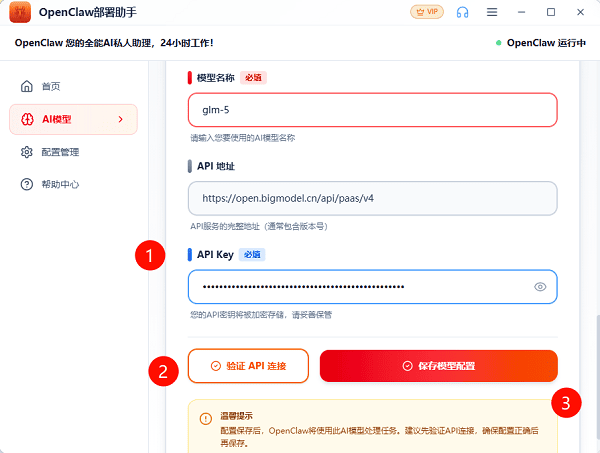
Task: Open 帮助中心 help center
Action: 73,184
